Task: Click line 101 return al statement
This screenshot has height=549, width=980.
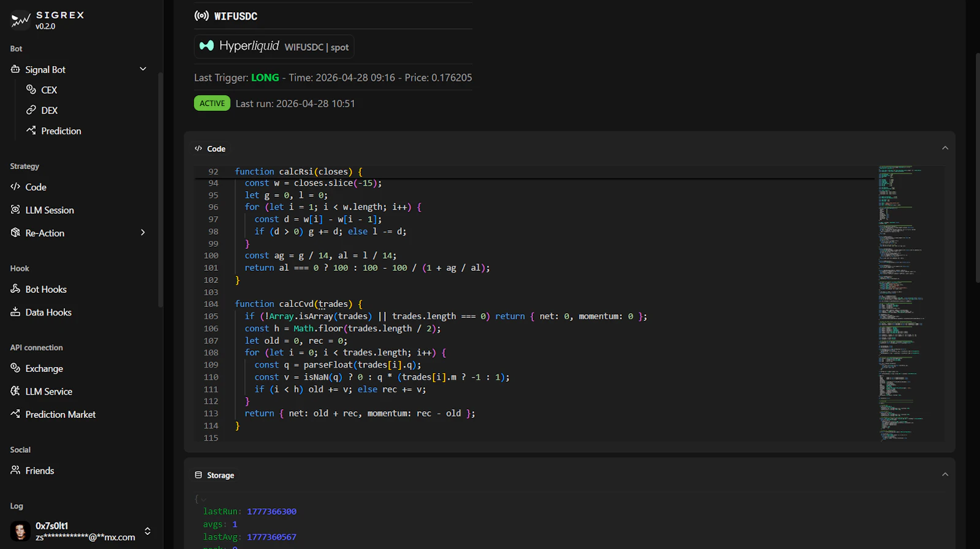Action: tap(367, 268)
